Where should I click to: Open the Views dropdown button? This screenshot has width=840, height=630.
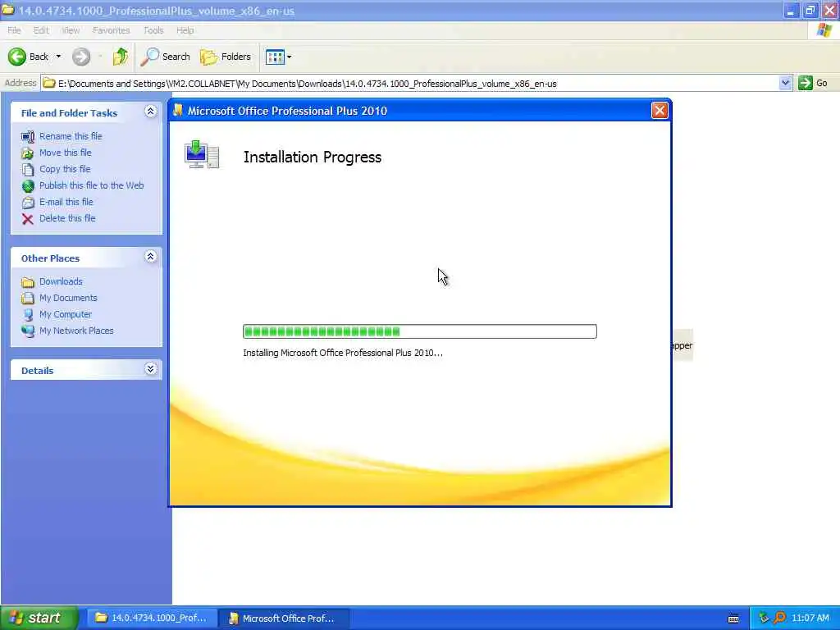279,57
